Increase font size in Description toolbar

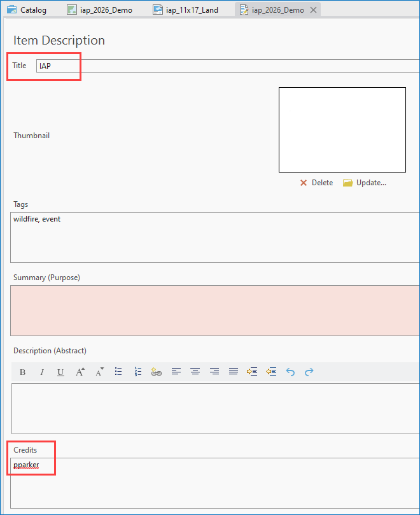click(x=80, y=372)
